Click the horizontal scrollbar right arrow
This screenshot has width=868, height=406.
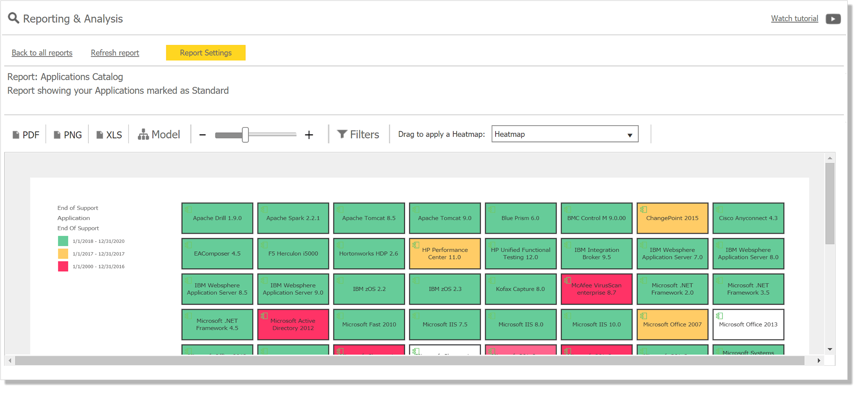(x=819, y=361)
